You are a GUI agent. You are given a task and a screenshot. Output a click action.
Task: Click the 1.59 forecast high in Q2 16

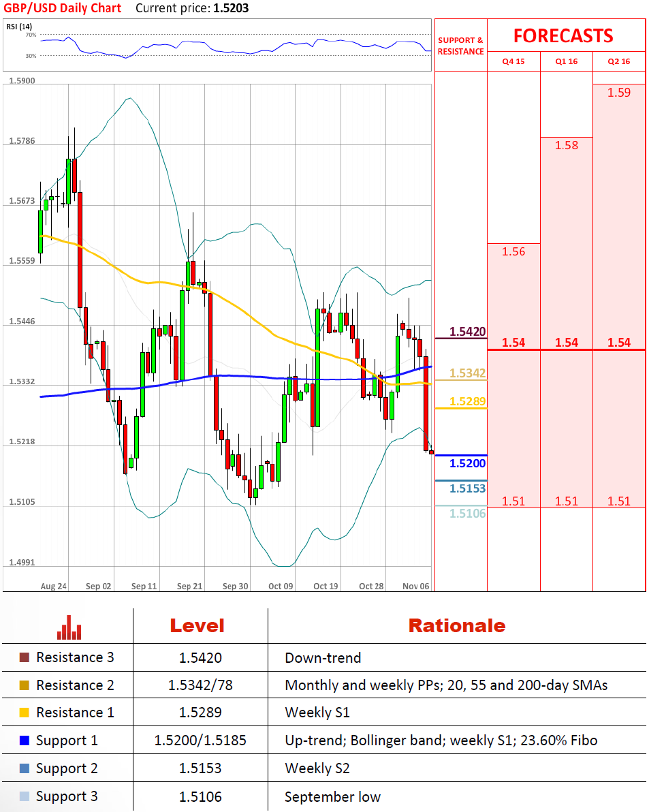[619, 93]
